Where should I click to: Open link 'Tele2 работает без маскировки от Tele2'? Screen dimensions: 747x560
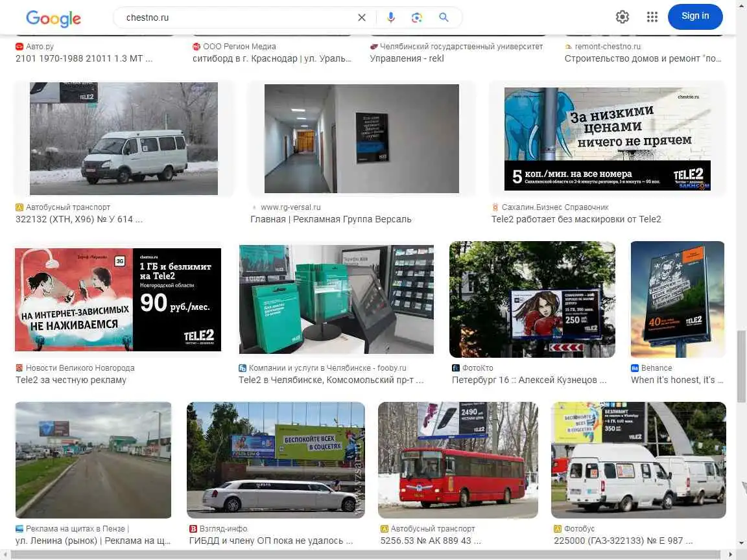click(576, 220)
